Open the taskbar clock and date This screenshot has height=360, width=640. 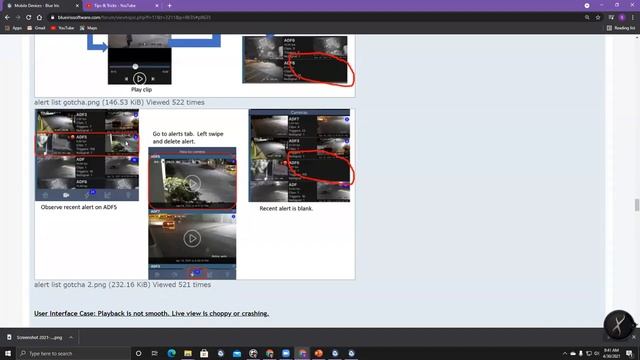(611, 353)
